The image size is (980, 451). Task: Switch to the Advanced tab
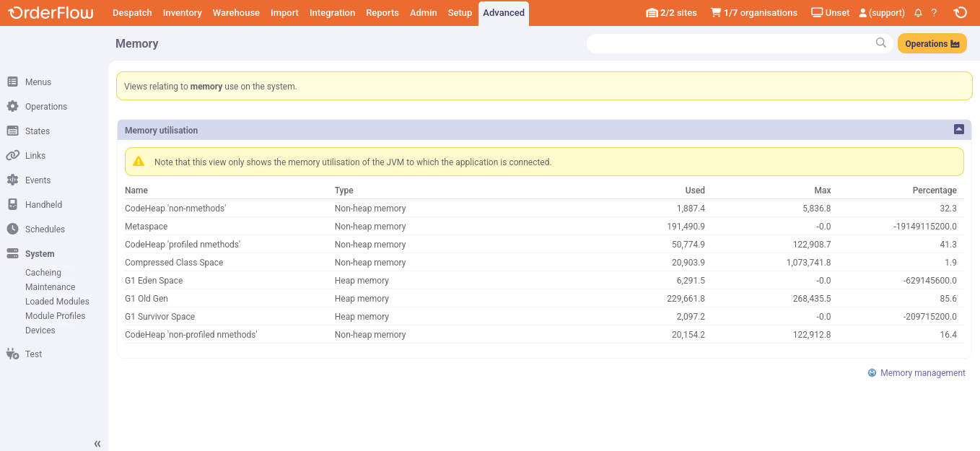tap(503, 12)
